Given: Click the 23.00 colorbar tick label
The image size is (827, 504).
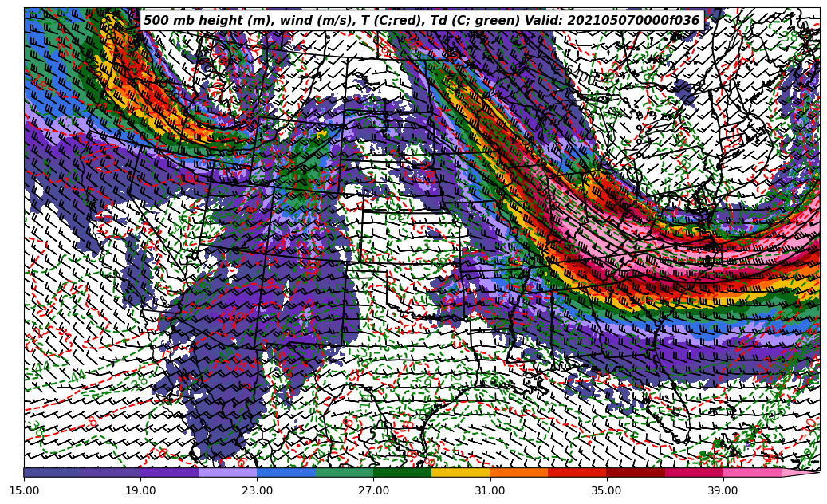Looking at the screenshot, I should click(x=258, y=490).
